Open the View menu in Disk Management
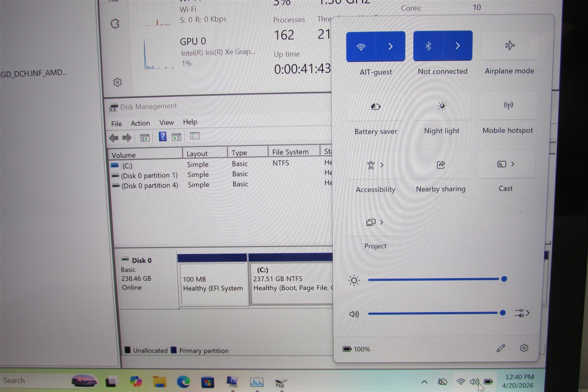588x392 pixels. pyautogui.click(x=166, y=122)
